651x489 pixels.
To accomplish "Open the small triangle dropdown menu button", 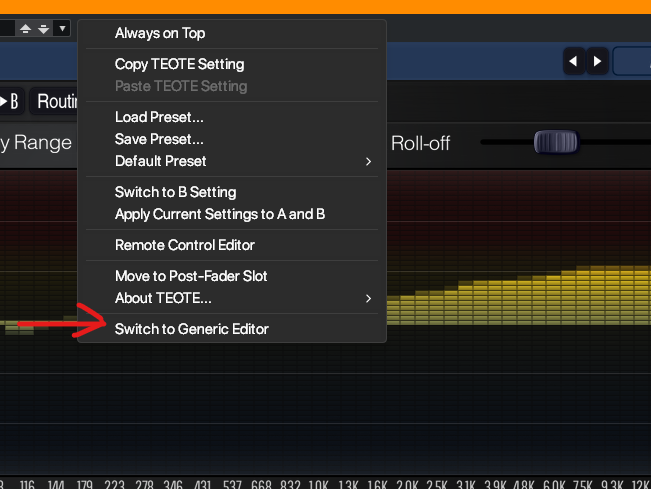I will coord(62,29).
